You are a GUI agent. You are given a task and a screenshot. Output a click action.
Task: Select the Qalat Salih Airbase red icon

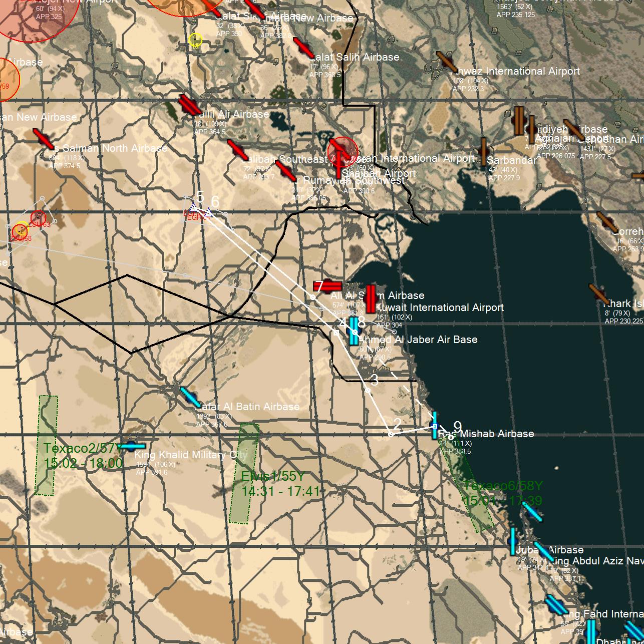[303, 48]
